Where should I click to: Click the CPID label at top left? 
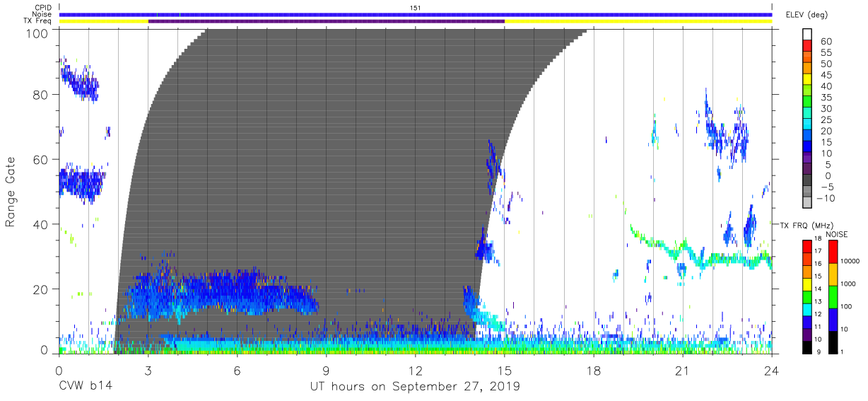[x=43, y=8]
